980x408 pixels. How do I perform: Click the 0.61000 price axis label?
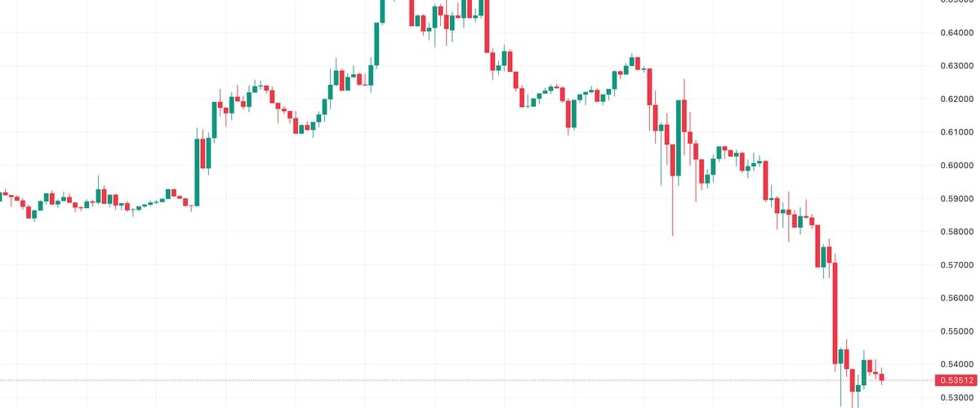point(956,132)
